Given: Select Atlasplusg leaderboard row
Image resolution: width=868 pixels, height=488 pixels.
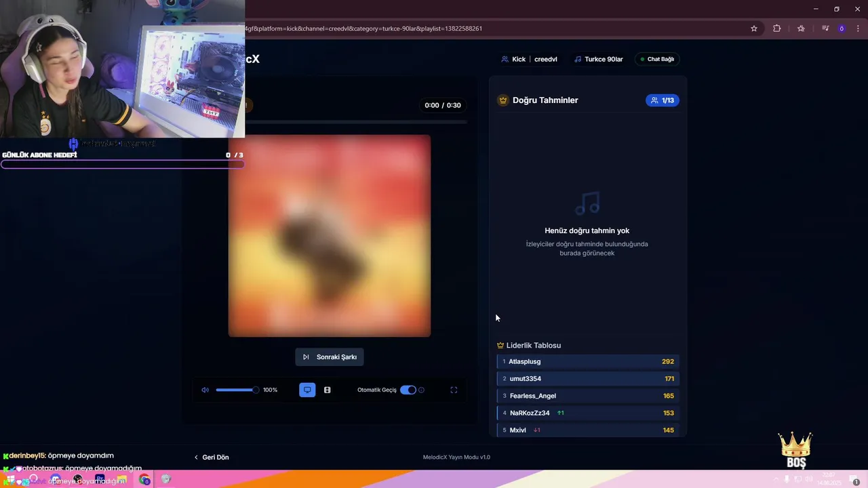Looking at the screenshot, I should (x=587, y=361).
